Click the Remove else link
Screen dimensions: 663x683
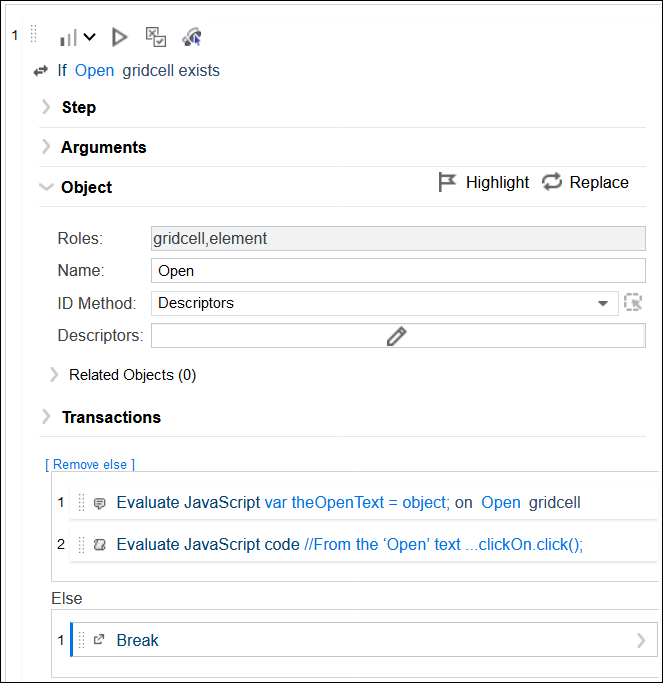90,464
